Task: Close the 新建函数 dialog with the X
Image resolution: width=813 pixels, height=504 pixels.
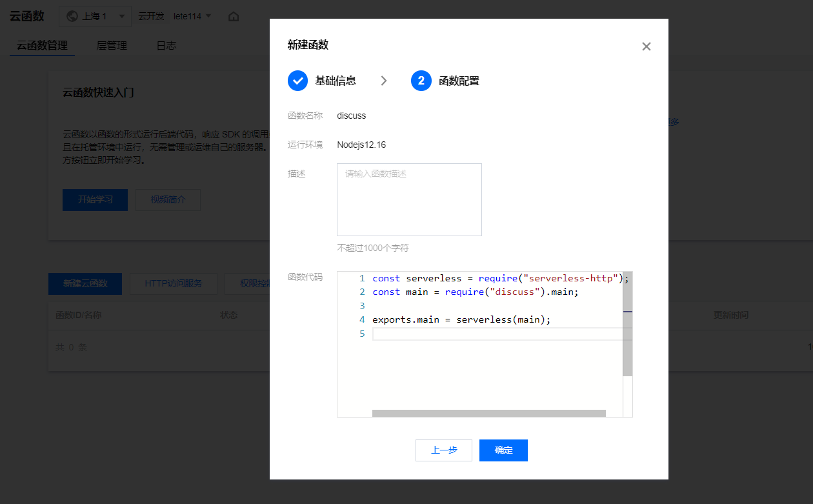Action: [x=646, y=46]
